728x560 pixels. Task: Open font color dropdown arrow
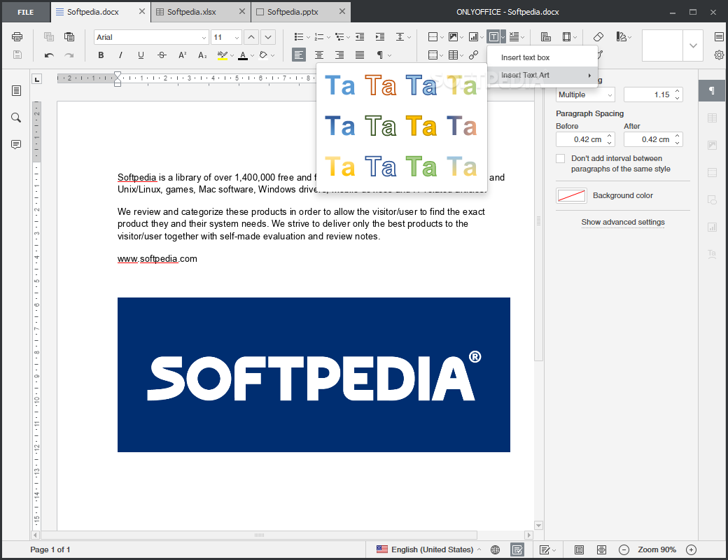pos(252,56)
